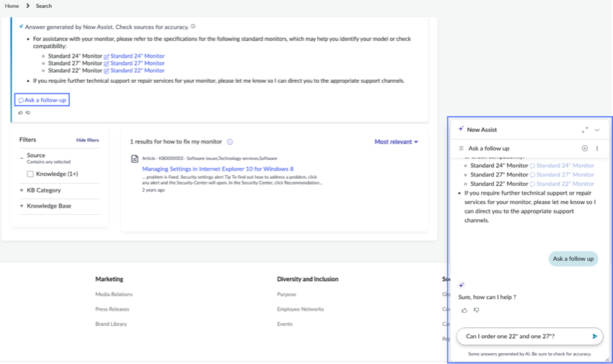Open Events footer link
Viewport: 613px width, 364px height.
pos(285,324)
